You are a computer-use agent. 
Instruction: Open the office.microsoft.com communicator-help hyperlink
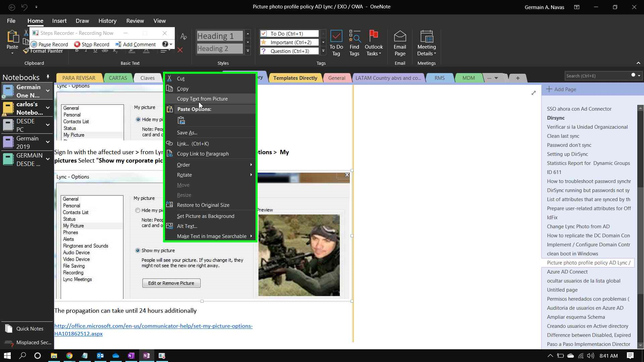[153, 330]
